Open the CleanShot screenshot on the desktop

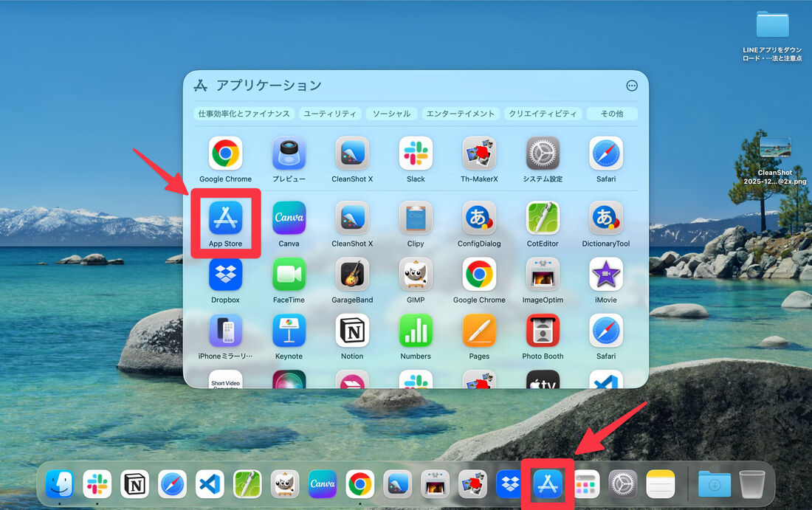pyautogui.click(x=776, y=147)
